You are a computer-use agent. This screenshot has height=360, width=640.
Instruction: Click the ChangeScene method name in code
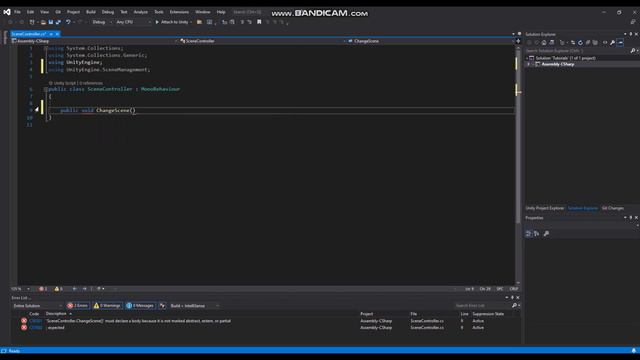point(113,110)
